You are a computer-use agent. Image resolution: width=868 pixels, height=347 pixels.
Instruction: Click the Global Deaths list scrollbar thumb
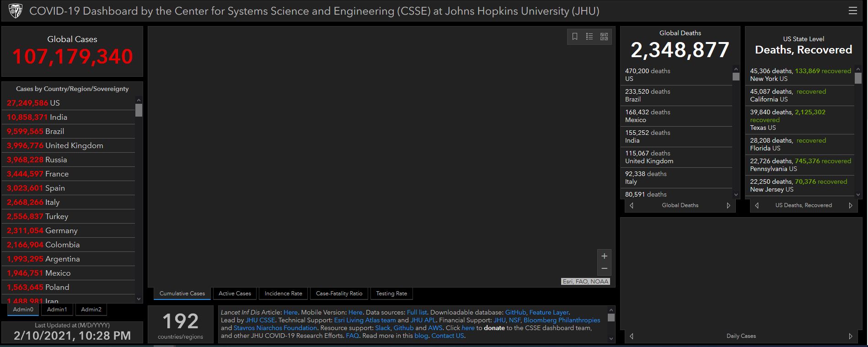(x=736, y=76)
